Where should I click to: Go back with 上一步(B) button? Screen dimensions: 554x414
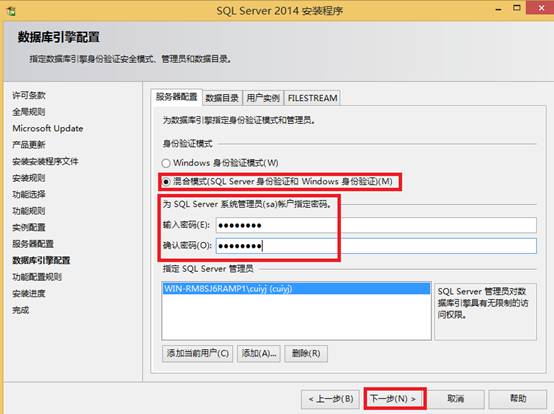tap(330, 399)
